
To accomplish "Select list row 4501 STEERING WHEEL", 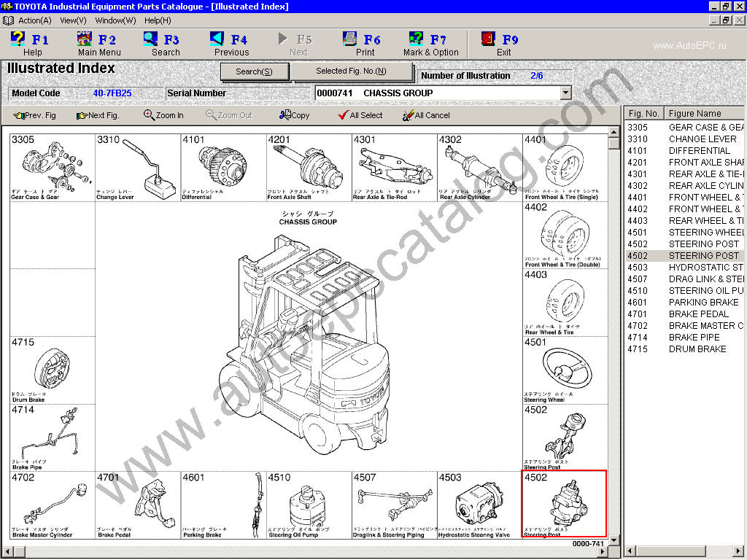I will [684, 233].
